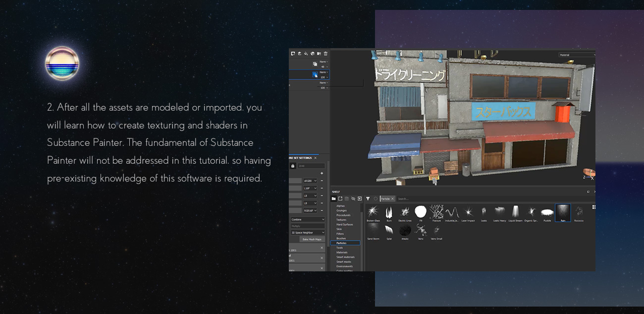Select the Rococco particle preset
The image size is (644, 314).
(x=579, y=213)
